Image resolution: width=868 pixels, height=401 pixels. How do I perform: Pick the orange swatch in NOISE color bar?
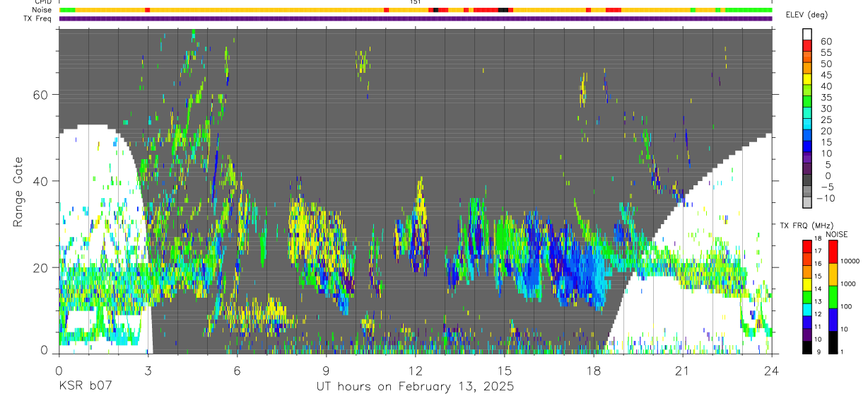(833, 274)
